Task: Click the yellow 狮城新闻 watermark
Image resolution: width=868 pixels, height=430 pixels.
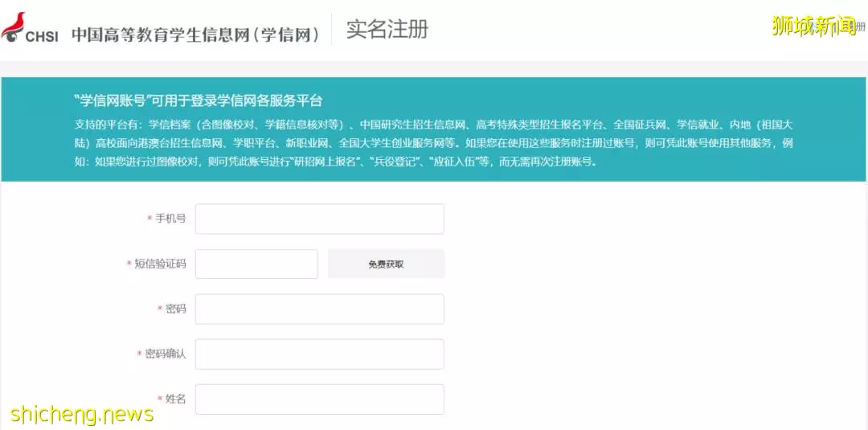Action: 813,26
